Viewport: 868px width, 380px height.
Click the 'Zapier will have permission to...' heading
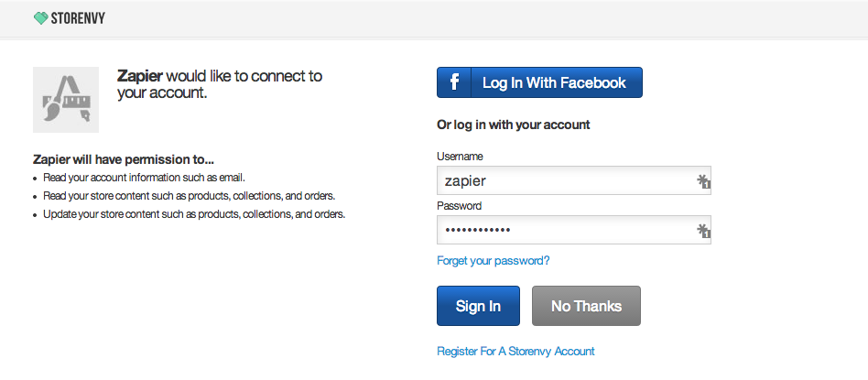tap(124, 159)
